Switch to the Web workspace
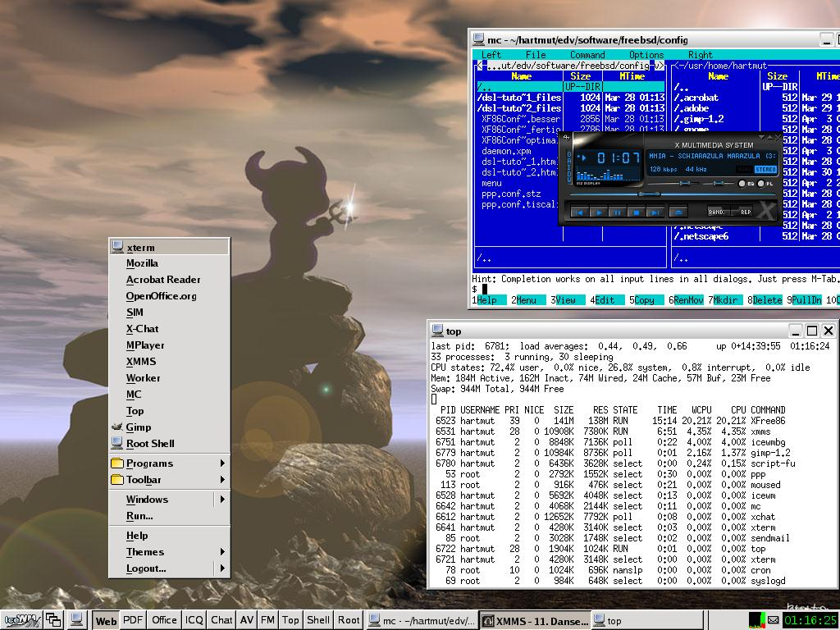This screenshot has height=630, width=840. click(x=106, y=620)
